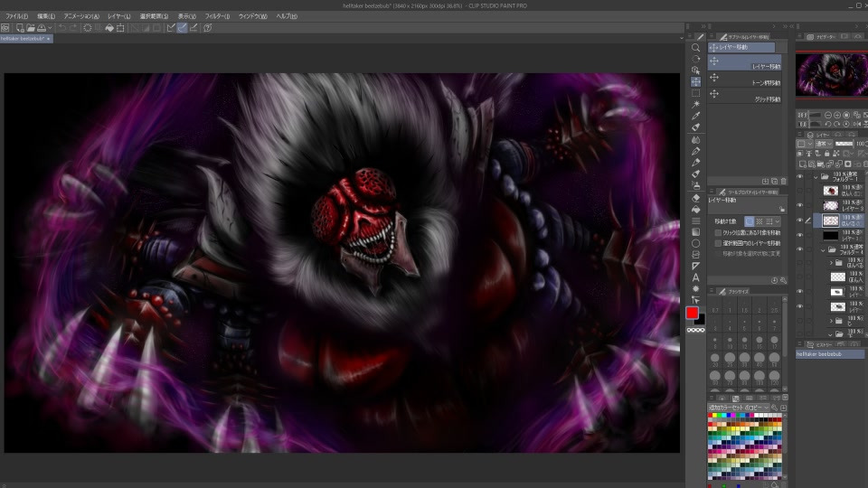Open the blending mode 通常 dropdown
Screen dimensions: 868x488
(x=825, y=144)
